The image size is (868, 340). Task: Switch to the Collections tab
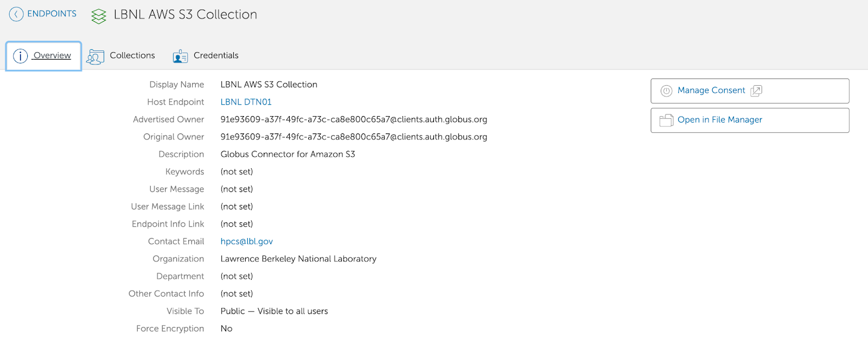click(x=120, y=56)
